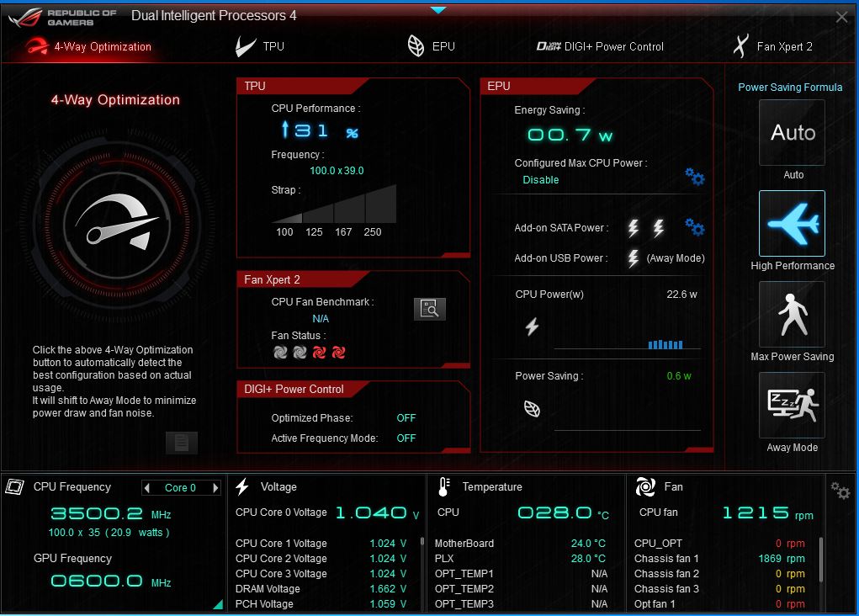Click the Fan monitor icon
859x616 pixels.
645,486
